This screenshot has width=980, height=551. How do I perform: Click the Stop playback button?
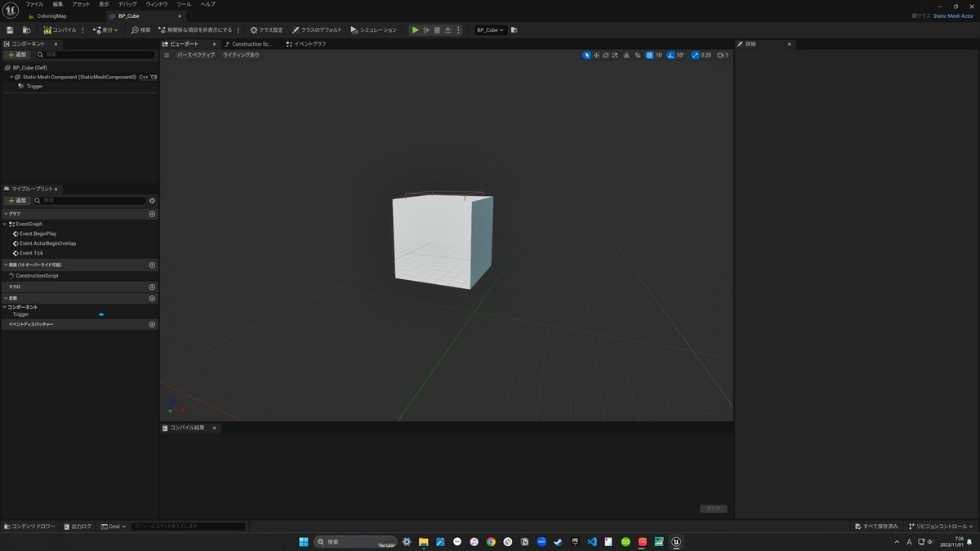pos(437,30)
